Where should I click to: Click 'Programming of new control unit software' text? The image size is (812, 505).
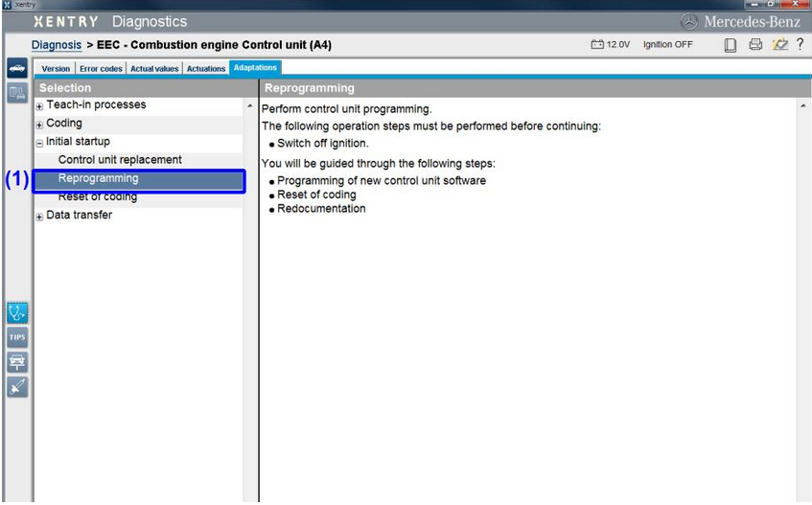pyautogui.click(x=382, y=180)
